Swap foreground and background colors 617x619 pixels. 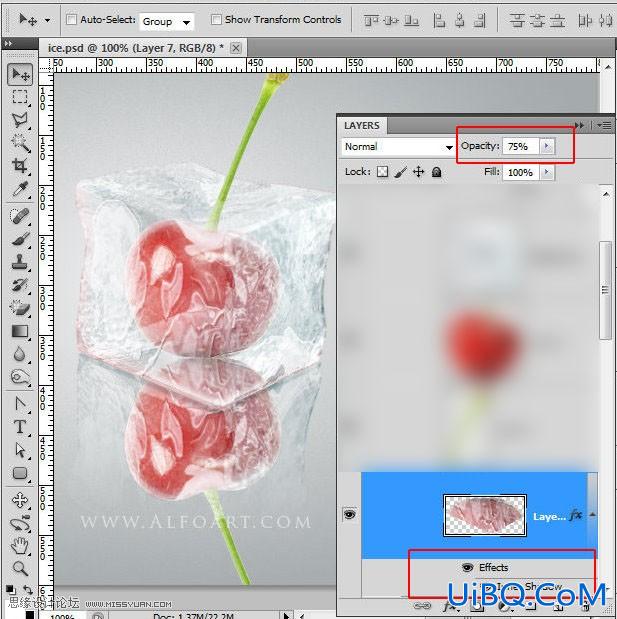[x=28, y=590]
